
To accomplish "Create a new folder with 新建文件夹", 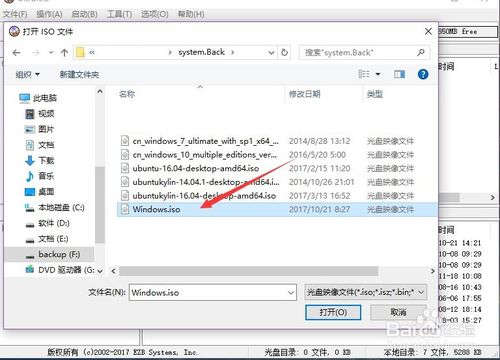I will tap(79, 74).
